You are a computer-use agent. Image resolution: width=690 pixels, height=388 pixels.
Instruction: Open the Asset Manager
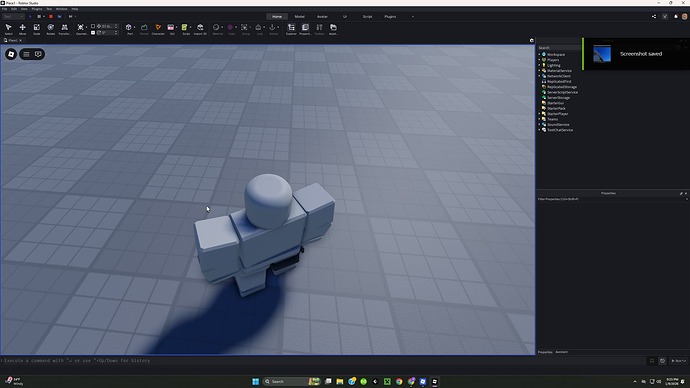click(x=334, y=29)
